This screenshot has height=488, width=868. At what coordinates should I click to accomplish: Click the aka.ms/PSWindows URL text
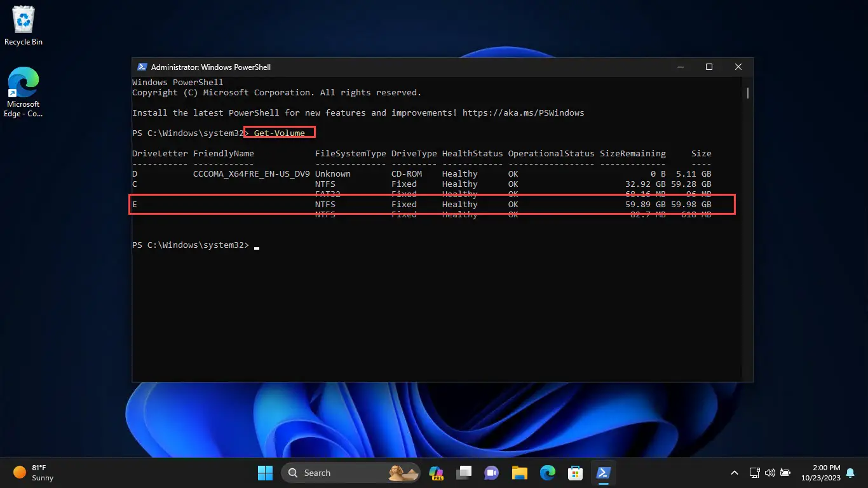point(524,112)
